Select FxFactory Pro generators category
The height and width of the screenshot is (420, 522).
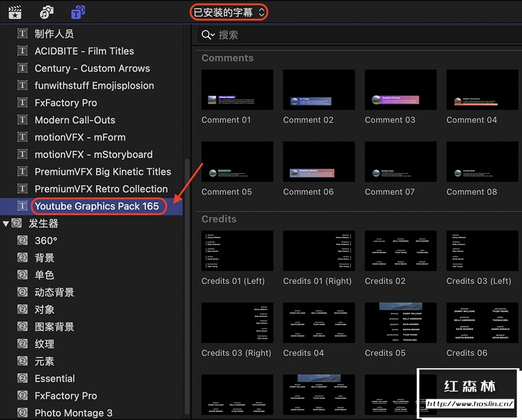66,396
